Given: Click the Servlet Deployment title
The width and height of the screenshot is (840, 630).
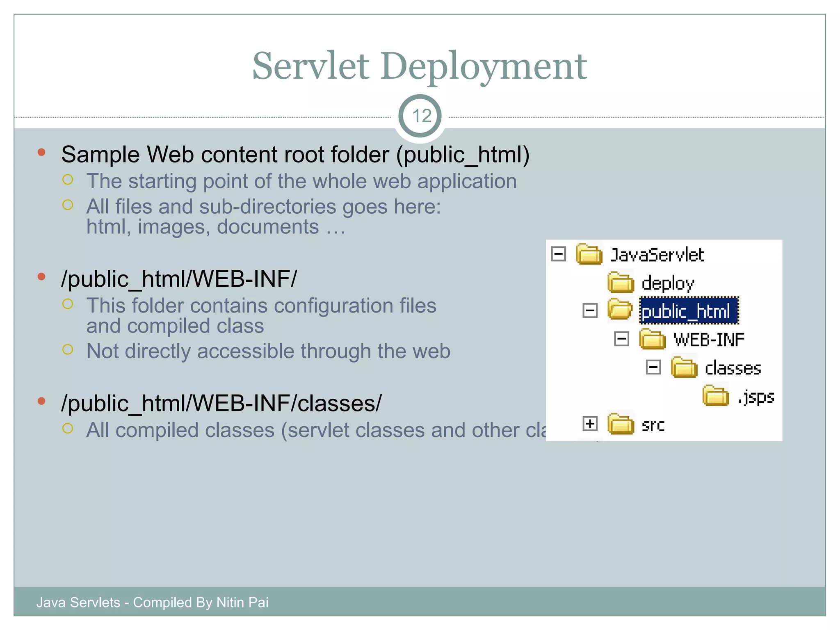Looking at the screenshot, I should pos(420,66).
